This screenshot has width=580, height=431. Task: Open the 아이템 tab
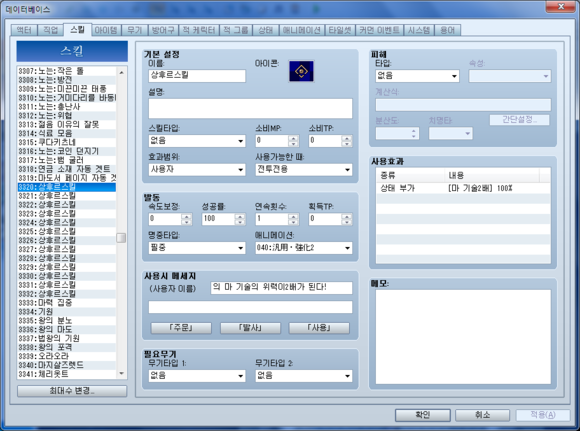tap(106, 30)
